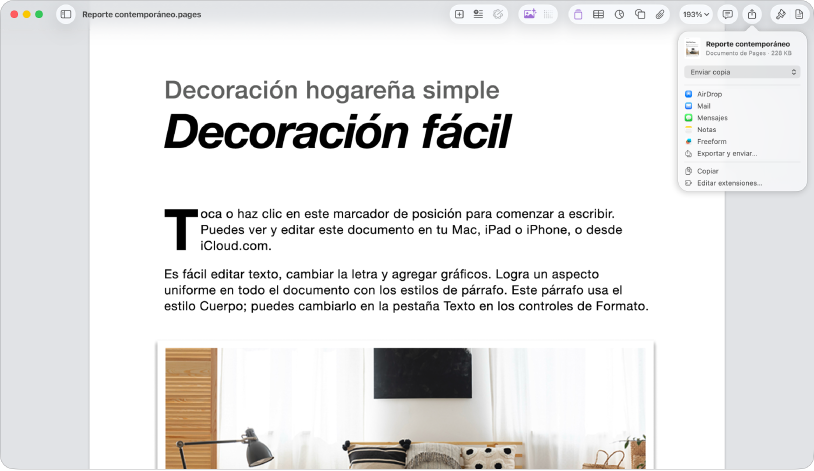Click the 'Documento de Pages · 228 KB' text

point(748,53)
